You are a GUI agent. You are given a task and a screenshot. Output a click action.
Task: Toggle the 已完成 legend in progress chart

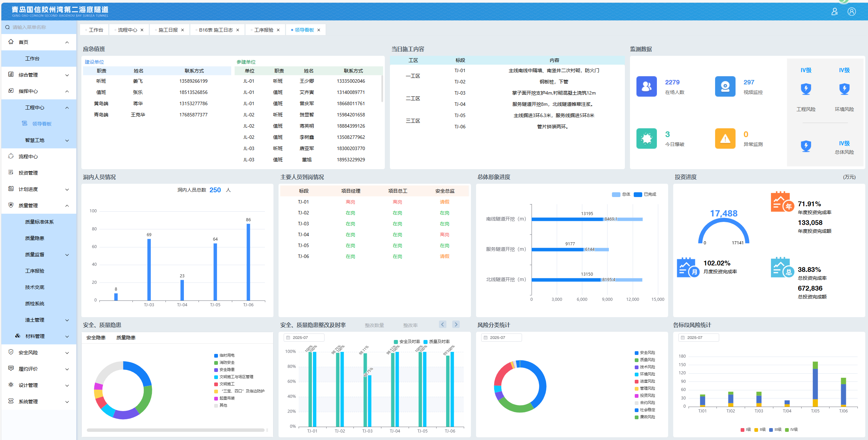click(x=646, y=194)
